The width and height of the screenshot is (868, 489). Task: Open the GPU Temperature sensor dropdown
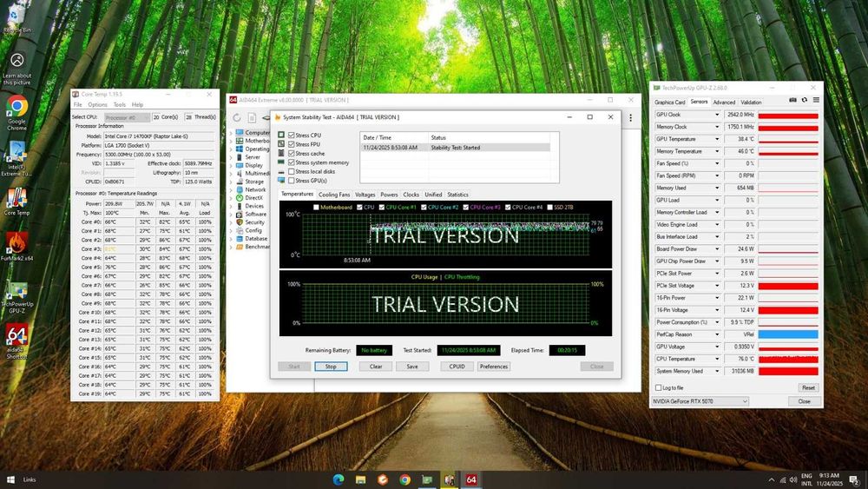(717, 139)
